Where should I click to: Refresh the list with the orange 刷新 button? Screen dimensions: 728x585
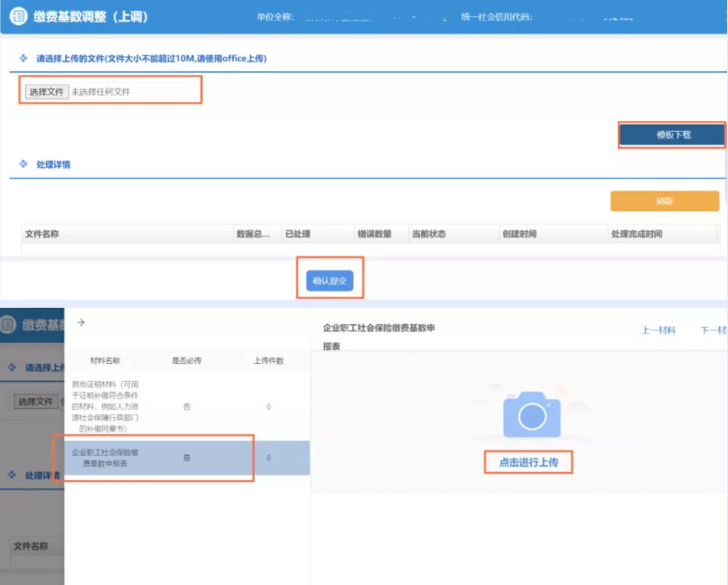[x=664, y=201]
